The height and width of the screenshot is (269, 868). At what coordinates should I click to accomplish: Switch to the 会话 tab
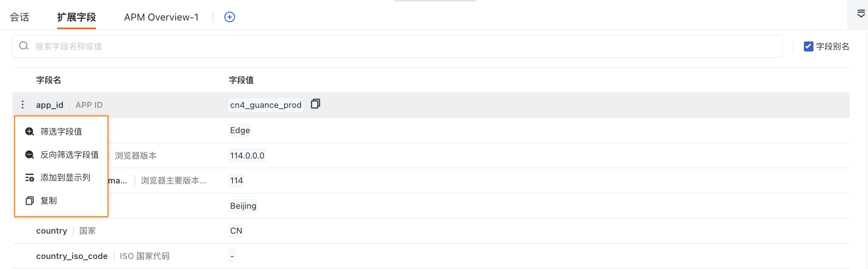click(20, 17)
